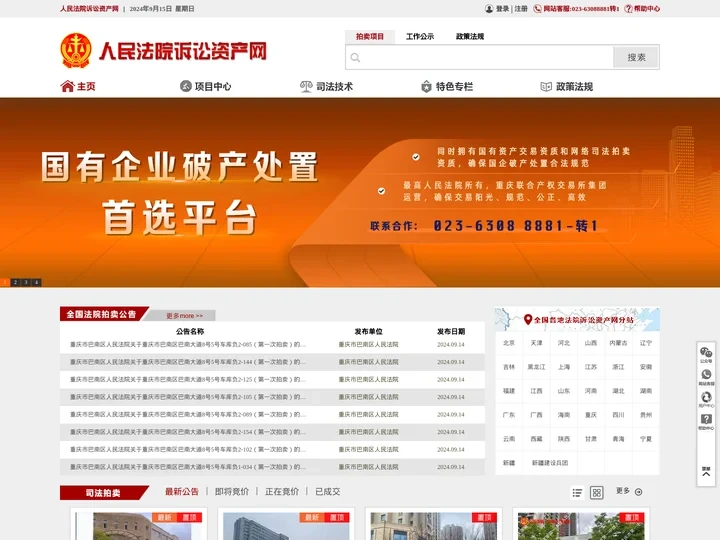This screenshot has width=720, height=540.
Task: Switch to grid view icon
Action: click(596, 493)
